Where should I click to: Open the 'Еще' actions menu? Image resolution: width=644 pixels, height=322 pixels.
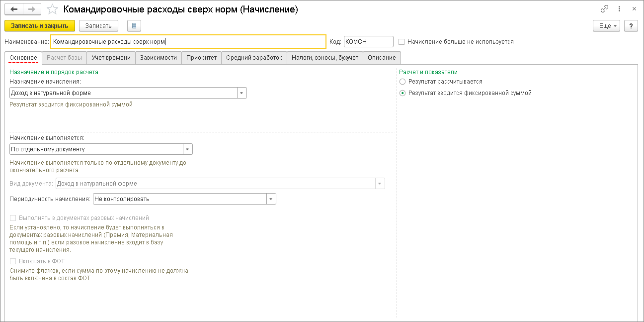point(606,25)
